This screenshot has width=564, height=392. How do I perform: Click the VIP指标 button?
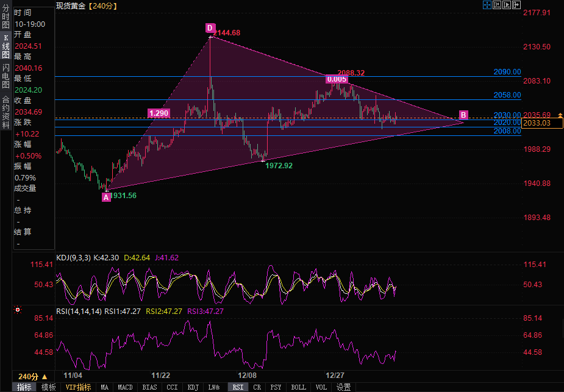tap(78, 387)
